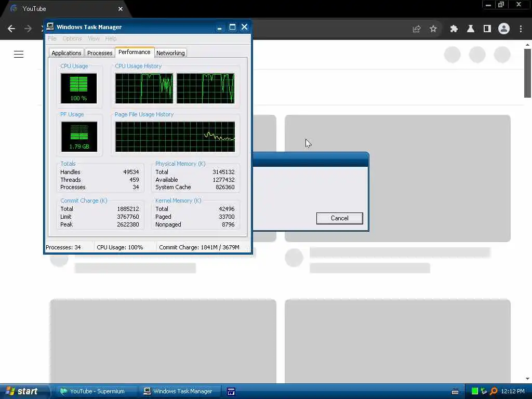Click the page vertical scrollbar thumb
Screen dimensions: 532x399
[x=527, y=73]
